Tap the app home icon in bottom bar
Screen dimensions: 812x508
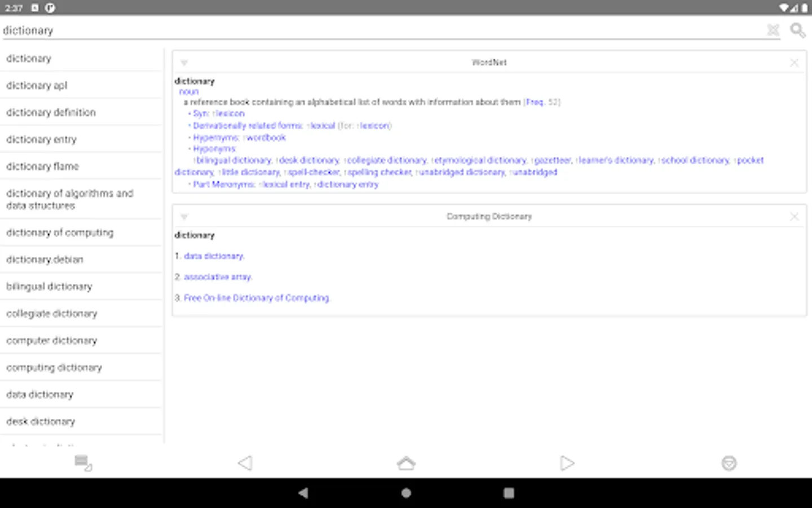point(406,463)
